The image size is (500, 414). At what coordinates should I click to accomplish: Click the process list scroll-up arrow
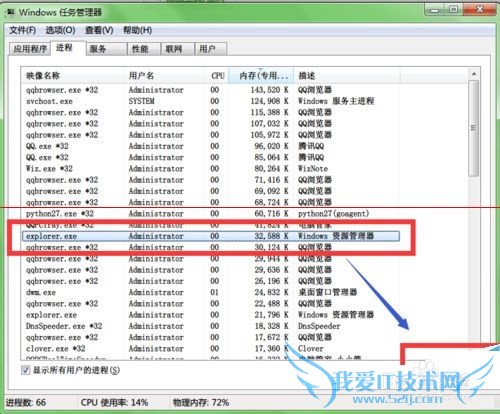474,74
